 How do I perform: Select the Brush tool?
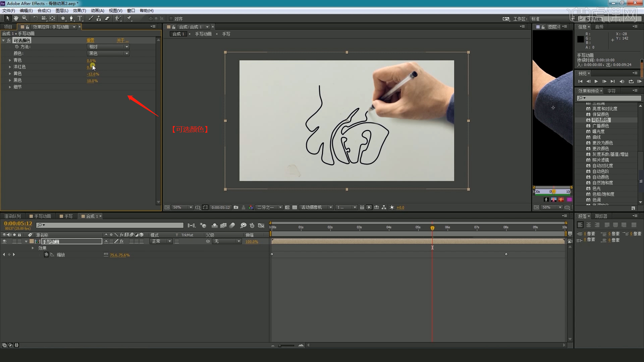(91, 18)
